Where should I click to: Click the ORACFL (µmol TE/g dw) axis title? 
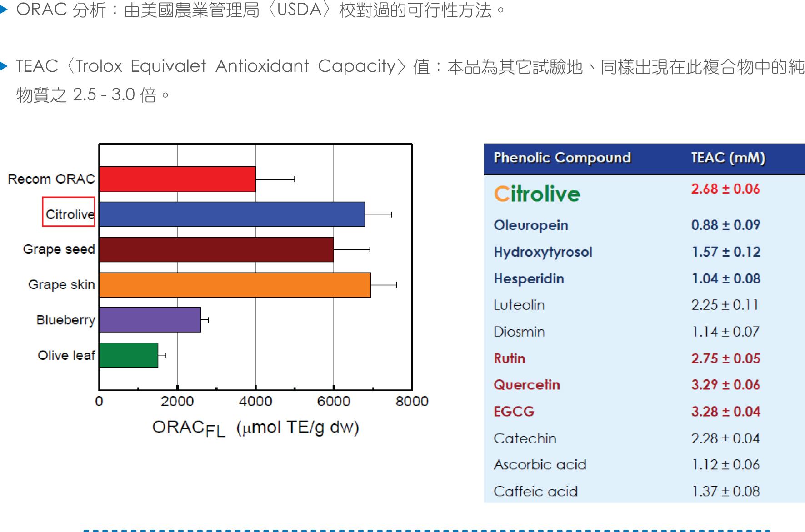pos(255,428)
